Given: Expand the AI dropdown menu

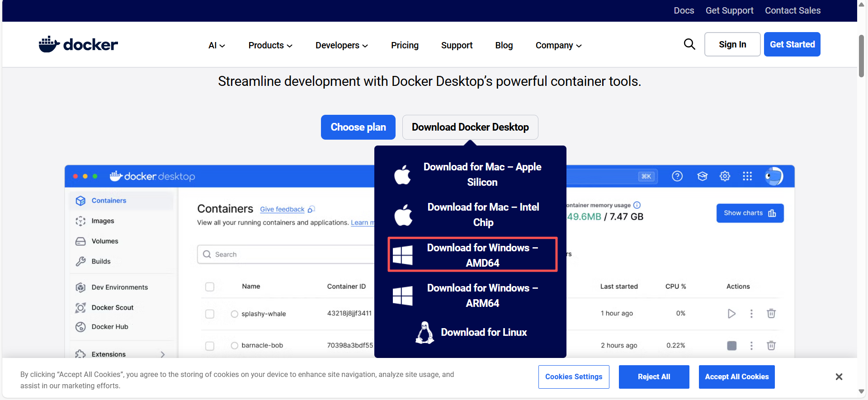Looking at the screenshot, I should pos(217,46).
